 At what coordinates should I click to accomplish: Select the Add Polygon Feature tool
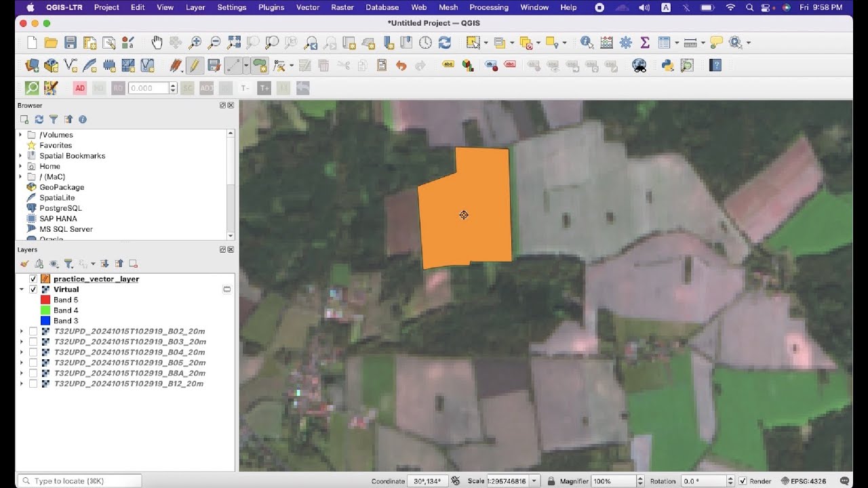260,66
